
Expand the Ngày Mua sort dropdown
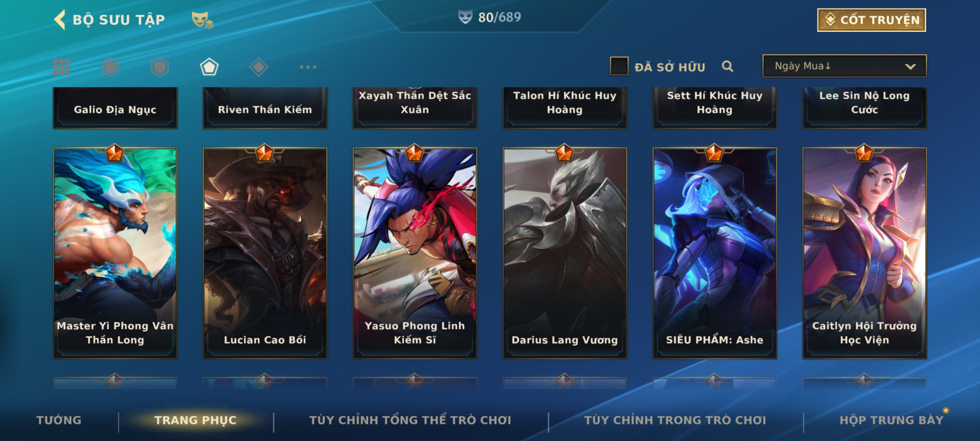[844, 66]
